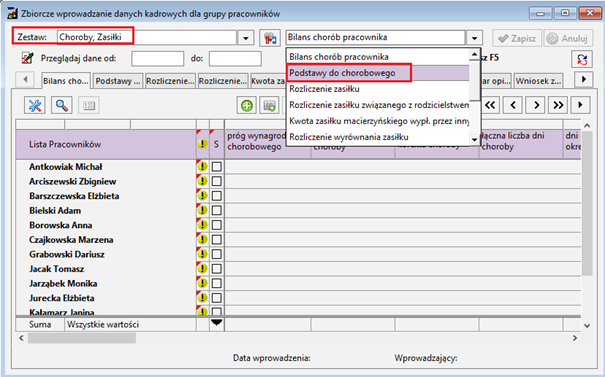Check the box for Jacak Tomasz
The image size is (605, 377).
216,269
